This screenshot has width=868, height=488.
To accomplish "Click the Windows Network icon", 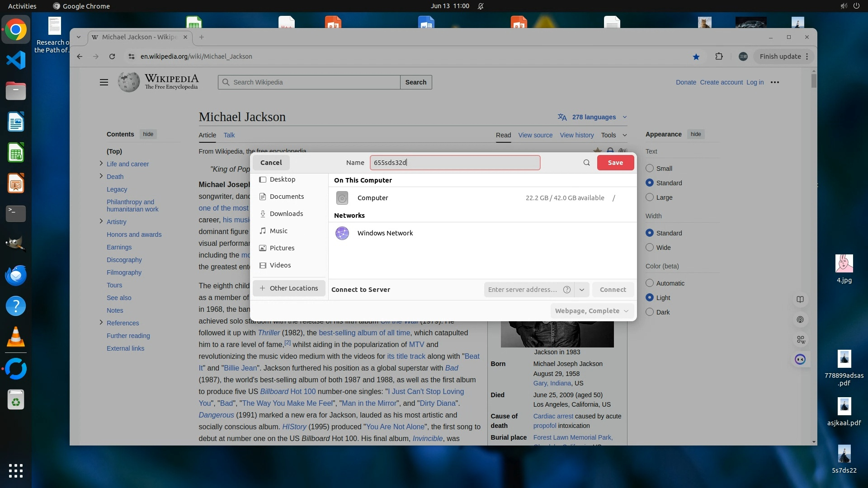I will pyautogui.click(x=342, y=233).
